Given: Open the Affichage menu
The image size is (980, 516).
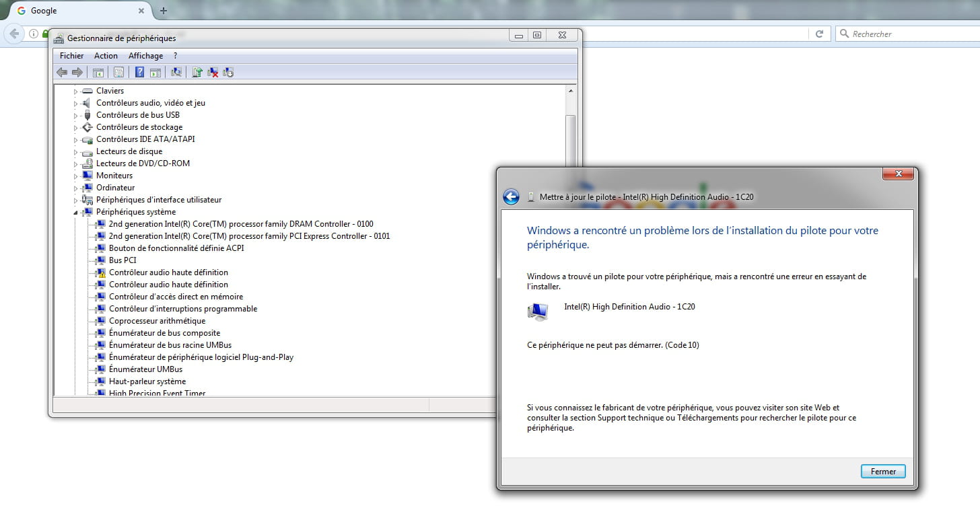Looking at the screenshot, I should [145, 56].
